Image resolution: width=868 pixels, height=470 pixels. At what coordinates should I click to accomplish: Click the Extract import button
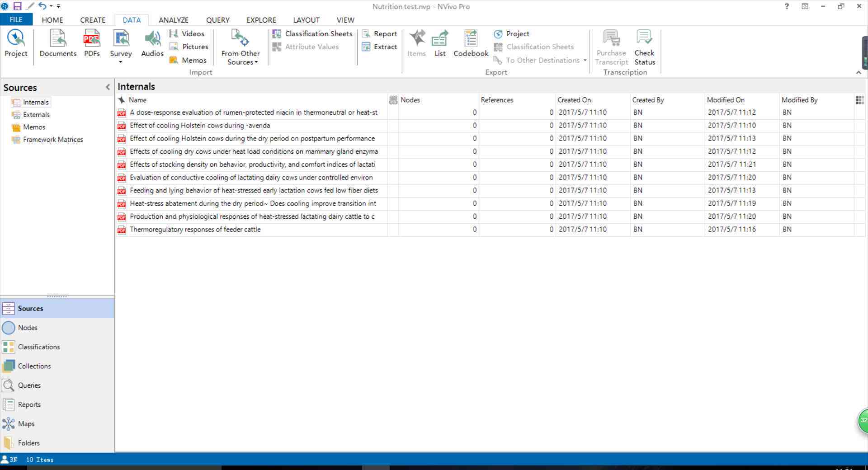pos(379,47)
